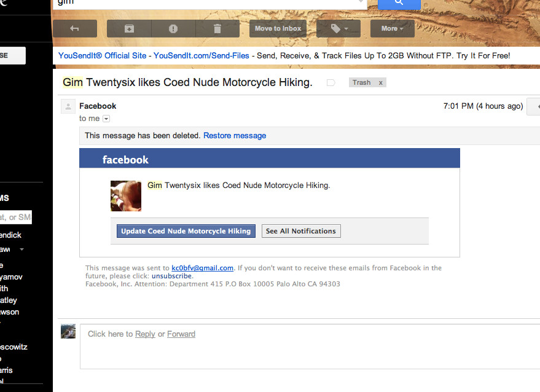Click the reply arrow button next to timestamp

click(x=534, y=106)
